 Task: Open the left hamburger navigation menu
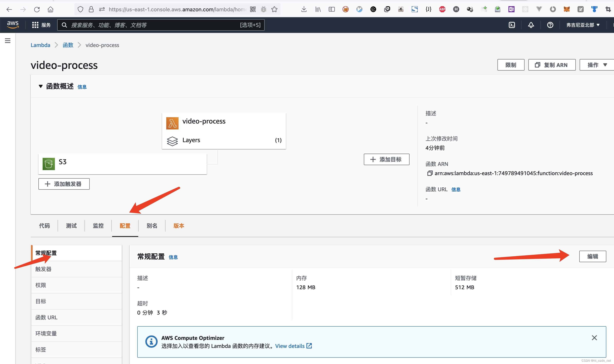click(x=8, y=40)
